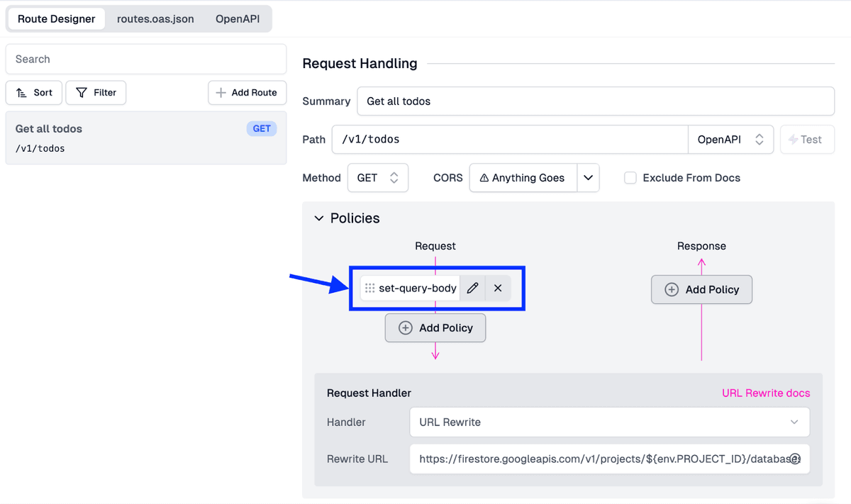Screen dimensions: 851x504
Task: Collapse the Policies section
Action: (x=319, y=218)
